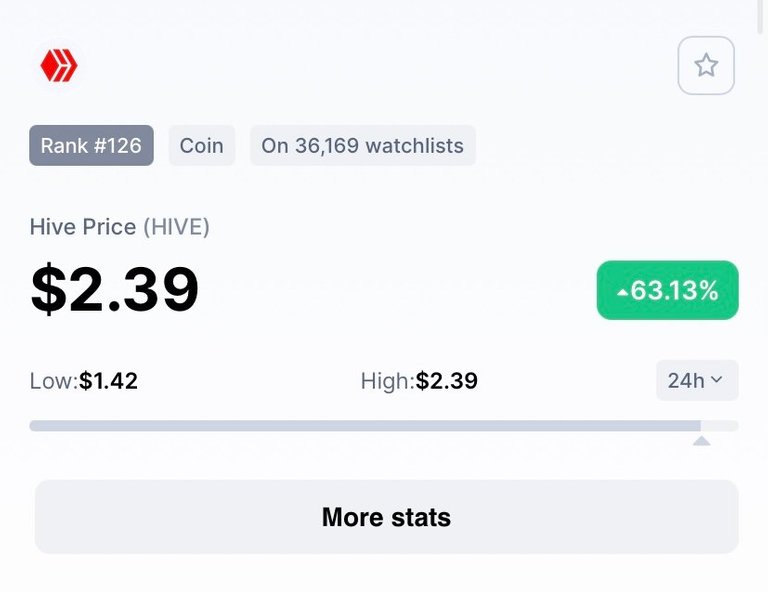Click the unfilled end of price range bar

(x=720, y=426)
